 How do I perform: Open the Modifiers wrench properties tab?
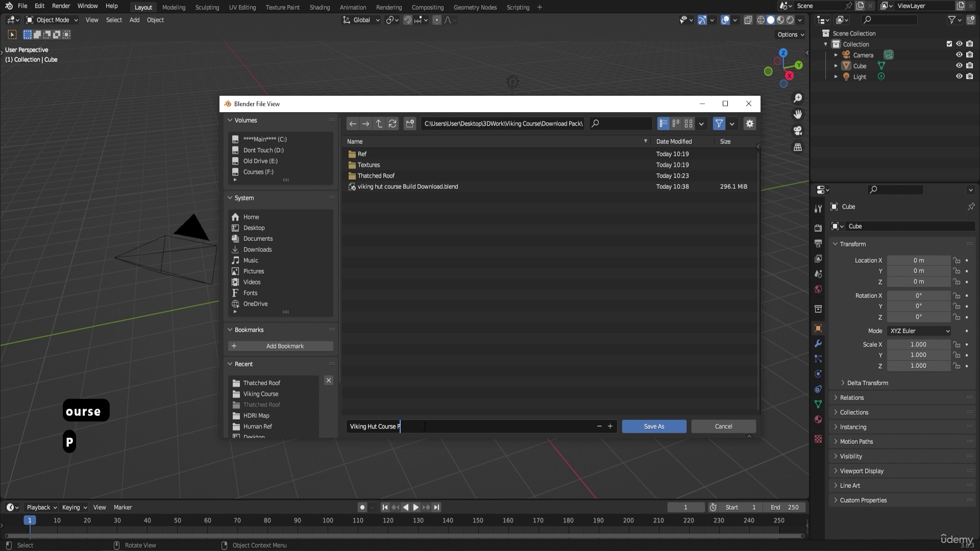click(x=818, y=343)
